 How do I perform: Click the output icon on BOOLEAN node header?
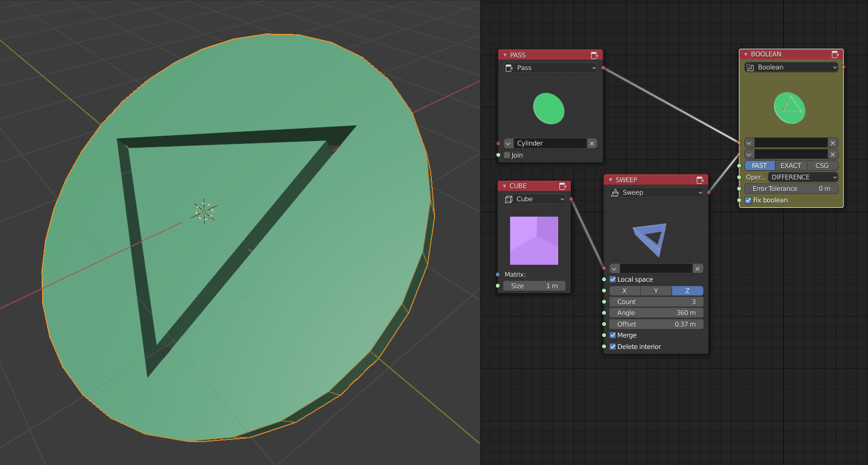point(835,54)
